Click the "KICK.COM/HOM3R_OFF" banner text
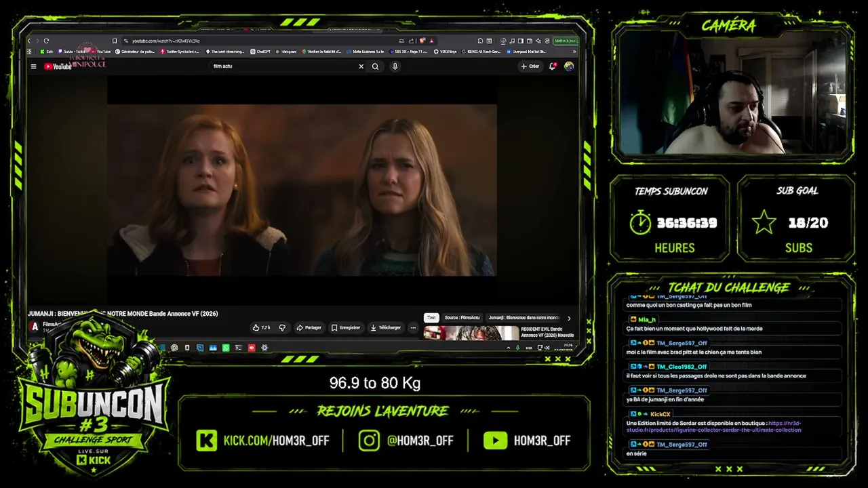 pyautogui.click(x=277, y=441)
